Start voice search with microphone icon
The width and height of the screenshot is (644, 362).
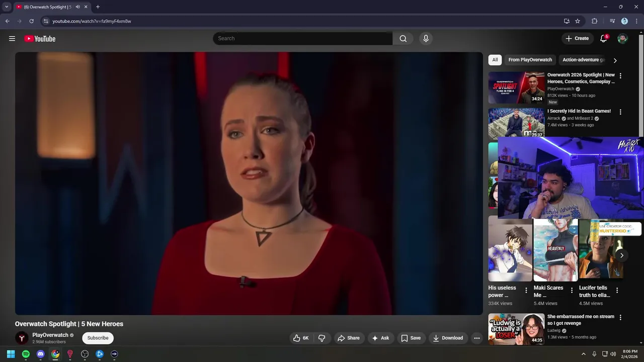pyautogui.click(x=426, y=39)
